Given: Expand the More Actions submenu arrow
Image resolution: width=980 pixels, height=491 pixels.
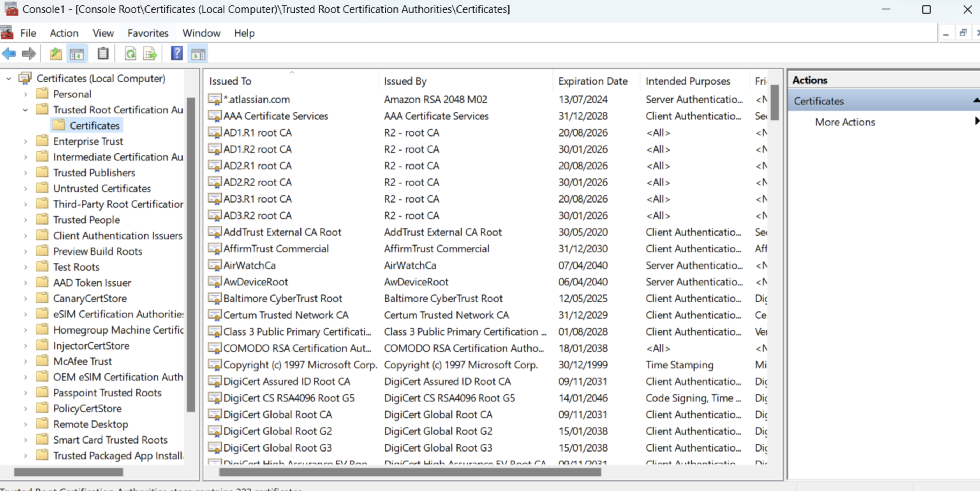Looking at the screenshot, I should 976,122.
